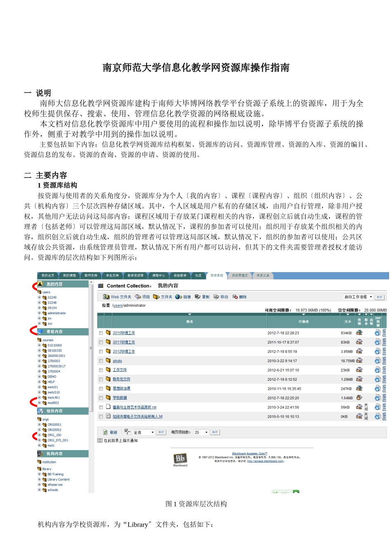Click the 机构内容 sidebar header icon
The width and height of the screenshot is (392, 555).
pyautogui.click(x=40, y=453)
